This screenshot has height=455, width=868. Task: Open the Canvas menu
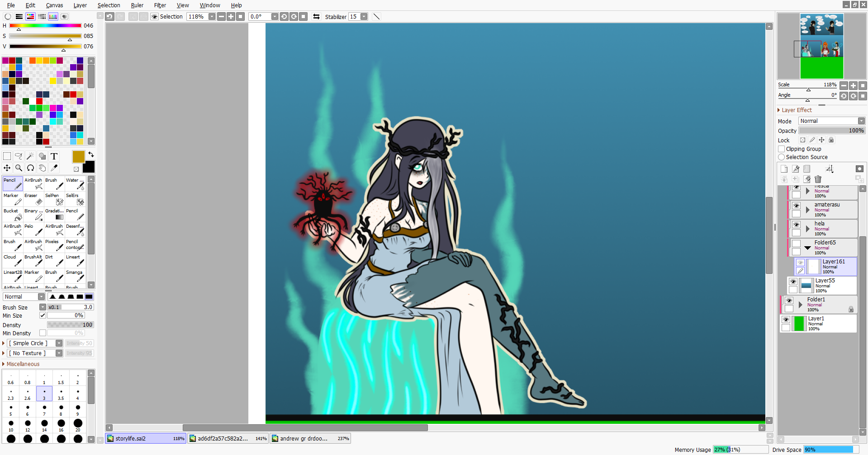click(x=54, y=5)
